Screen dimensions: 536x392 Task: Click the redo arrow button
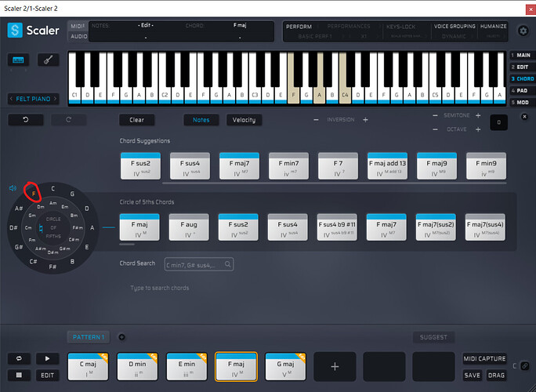pyautogui.click(x=68, y=120)
